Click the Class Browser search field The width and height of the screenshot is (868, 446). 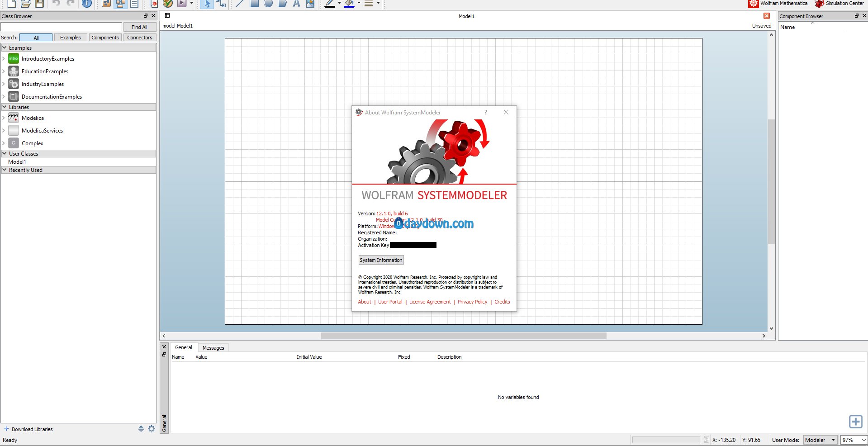click(62, 27)
